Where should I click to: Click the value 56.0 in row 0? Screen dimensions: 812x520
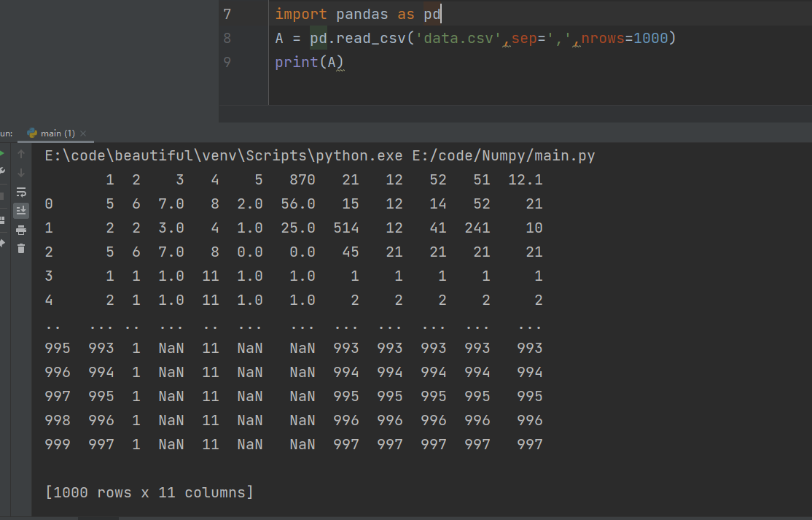pyautogui.click(x=298, y=204)
